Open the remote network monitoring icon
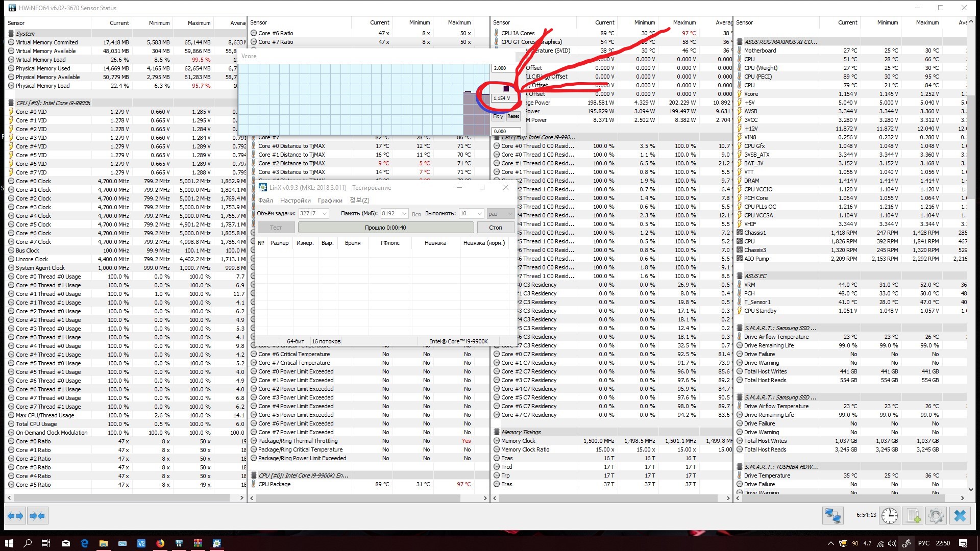980x551 pixels. [832, 516]
